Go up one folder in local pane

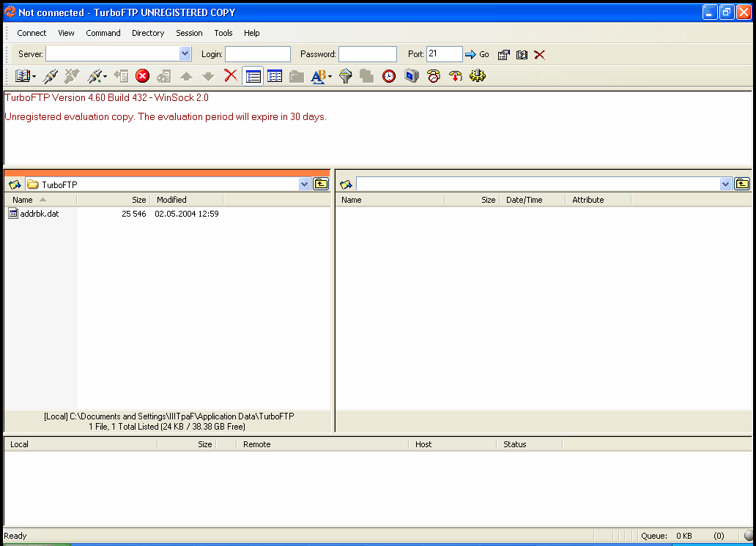[321, 184]
